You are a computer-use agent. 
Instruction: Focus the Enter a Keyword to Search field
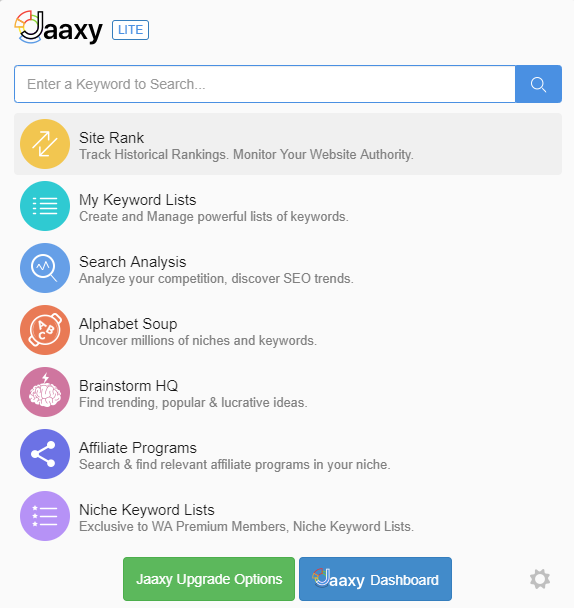[x=265, y=84]
